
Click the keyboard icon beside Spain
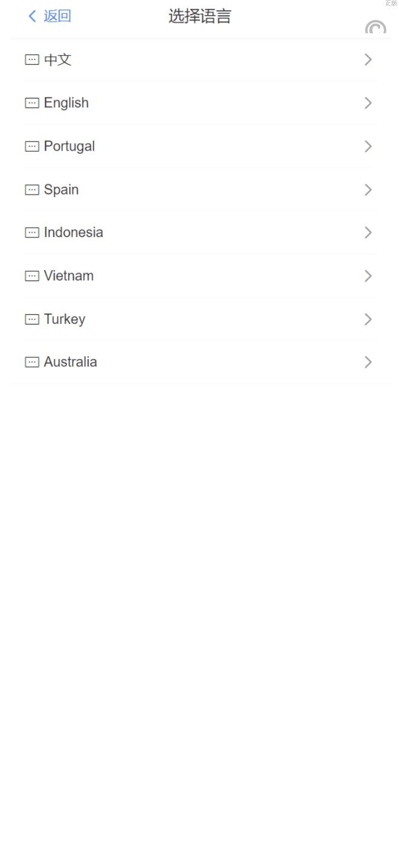click(31, 190)
